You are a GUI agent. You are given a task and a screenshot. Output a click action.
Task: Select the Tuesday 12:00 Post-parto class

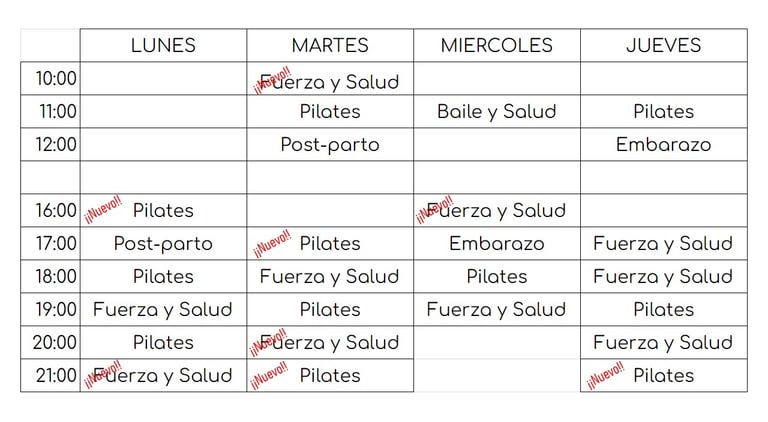pos(330,145)
